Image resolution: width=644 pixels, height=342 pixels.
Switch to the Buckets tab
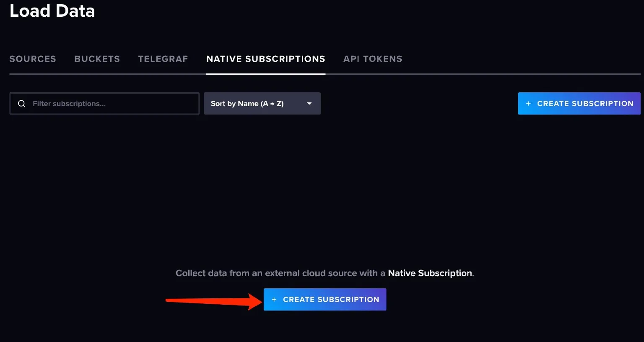click(x=97, y=59)
